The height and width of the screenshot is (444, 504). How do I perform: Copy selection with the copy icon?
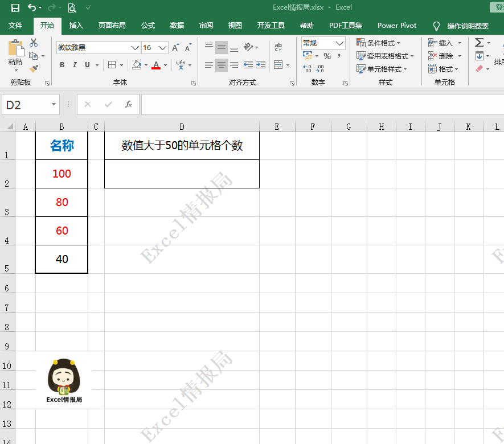[33, 56]
